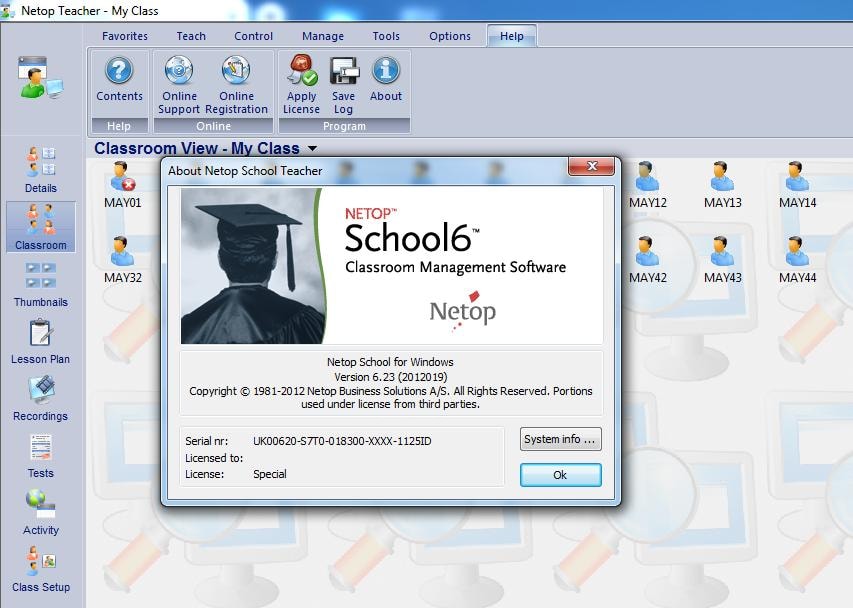
Task: Open the Tools tab
Action: 386,36
